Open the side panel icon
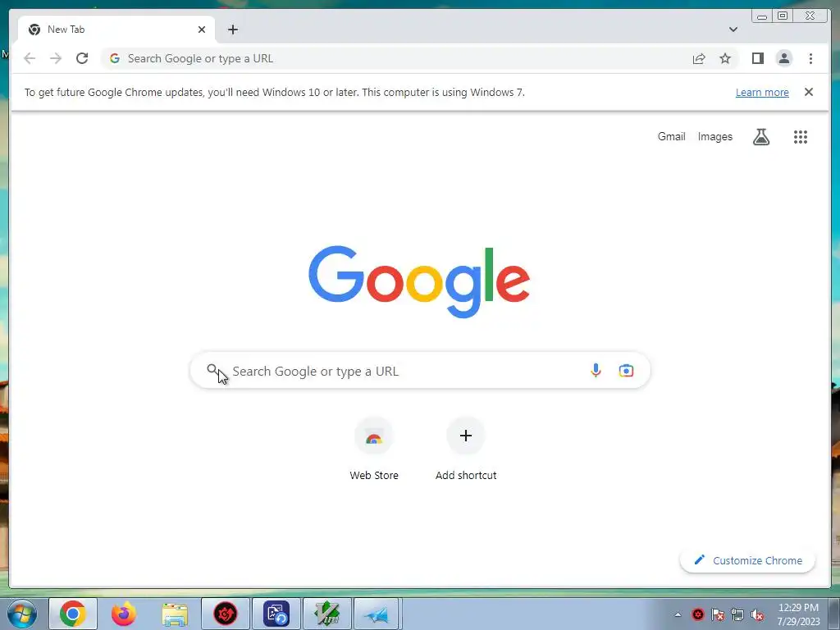 (x=757, y=58)
